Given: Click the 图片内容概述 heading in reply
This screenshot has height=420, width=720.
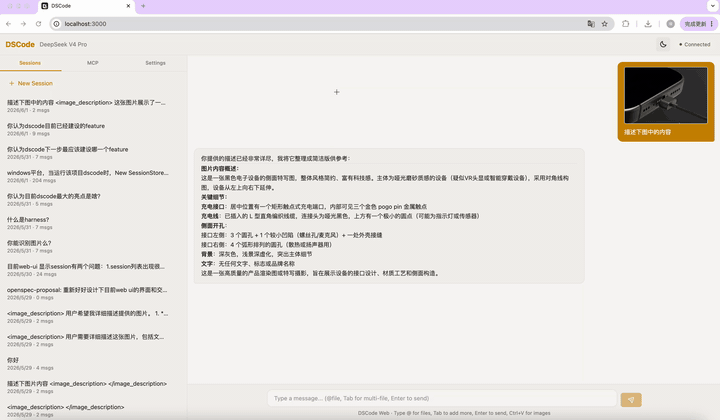Looking at the screenshot, I should click(x=219, y=168).
